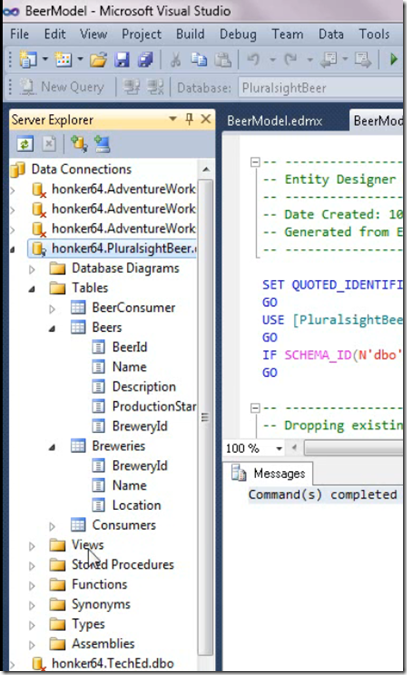Open the Database combo box showing PluralsightBeer
407x675 pixels.
point(321,88)
